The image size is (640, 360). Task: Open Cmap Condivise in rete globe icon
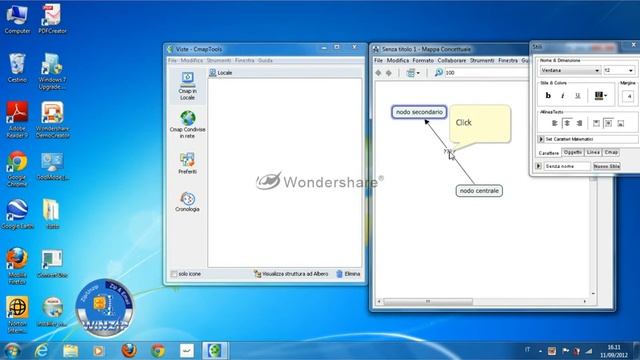point(188,124)
